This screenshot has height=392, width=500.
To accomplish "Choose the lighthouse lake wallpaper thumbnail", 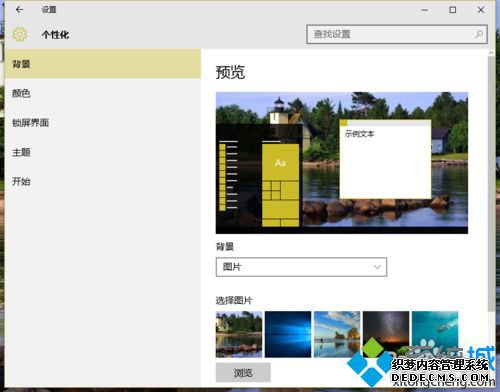I will (239, 334).
